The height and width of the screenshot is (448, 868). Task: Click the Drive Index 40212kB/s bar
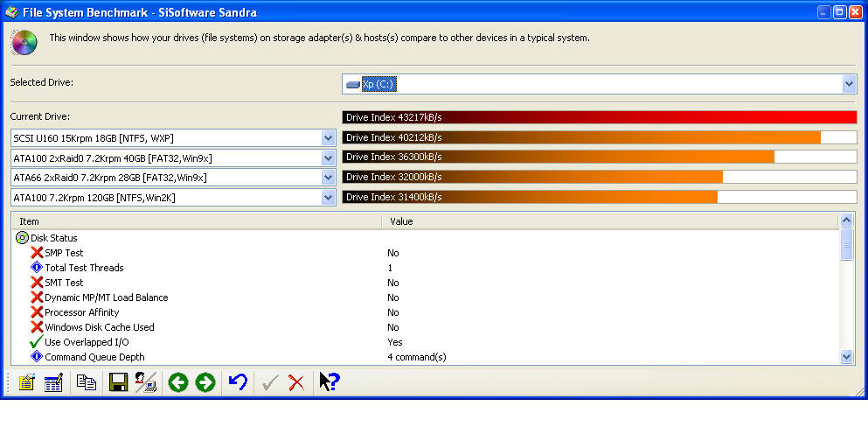coord(600,137)
